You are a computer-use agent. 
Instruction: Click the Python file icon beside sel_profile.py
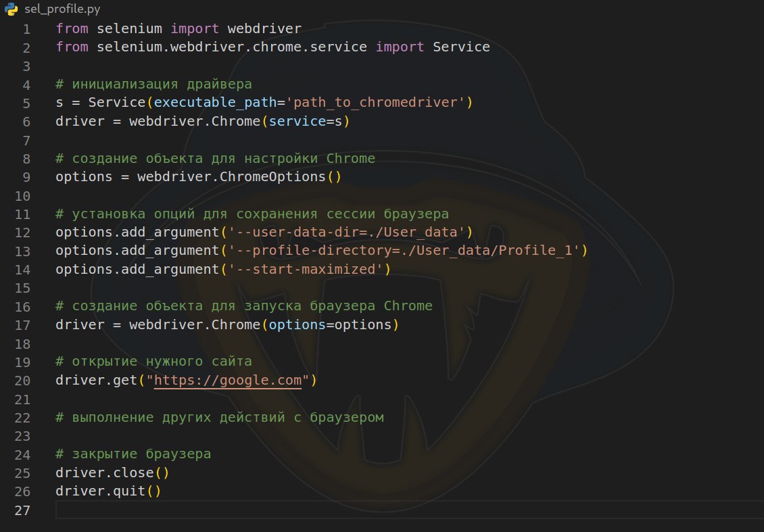(x=11, y=9)
